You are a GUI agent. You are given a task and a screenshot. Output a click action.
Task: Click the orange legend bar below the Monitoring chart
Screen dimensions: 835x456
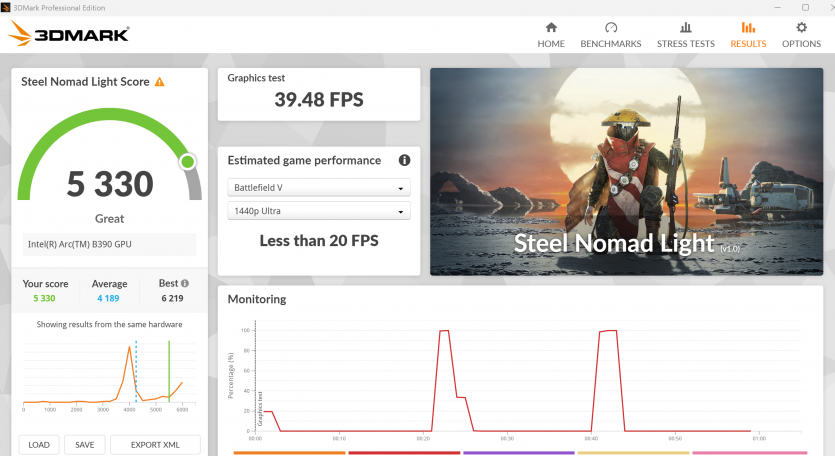pos(289,453)
